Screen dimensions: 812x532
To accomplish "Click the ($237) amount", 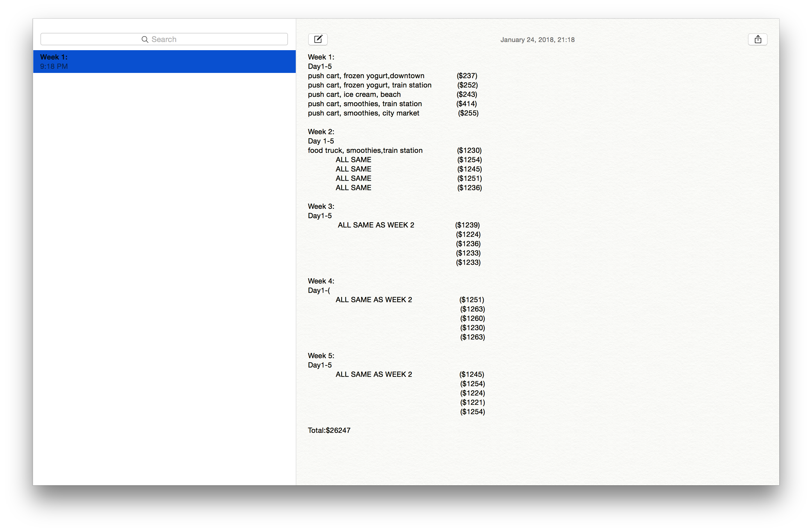I will pyautogui.click(x=467, y=76).
